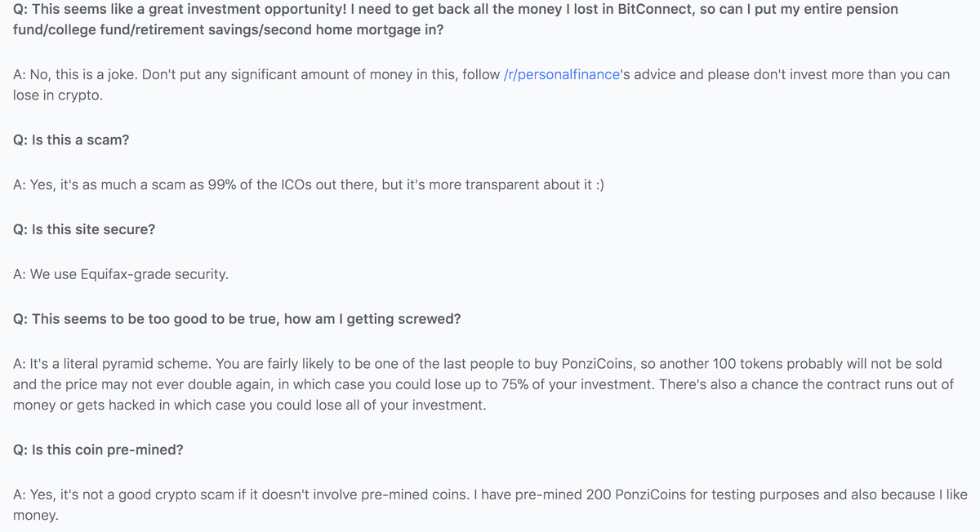Image resolution: width=980 pixels, height=532 pixels.
Task: Click the "Is this a scam?" question
Action: point(71,140)
